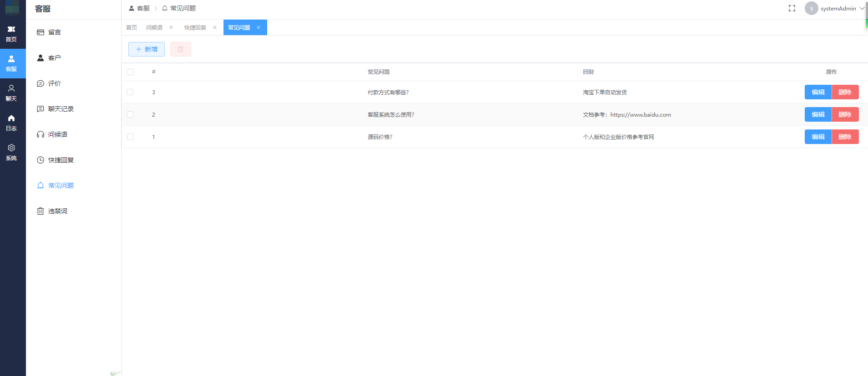Edit the 付款方式有哪些? entry
868x376 pixels.
818,92
